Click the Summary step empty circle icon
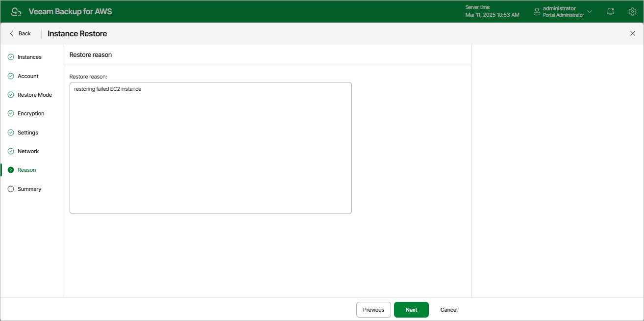The height and width of the screenshot is (321, 644). [x=11, y=189]
